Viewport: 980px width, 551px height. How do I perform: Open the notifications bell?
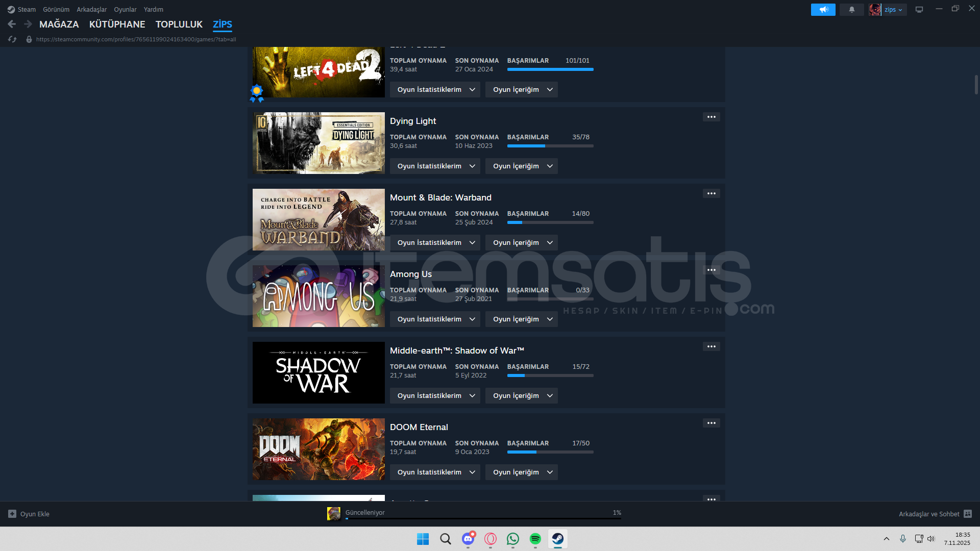pyautogui.click(x=851, y=10)
